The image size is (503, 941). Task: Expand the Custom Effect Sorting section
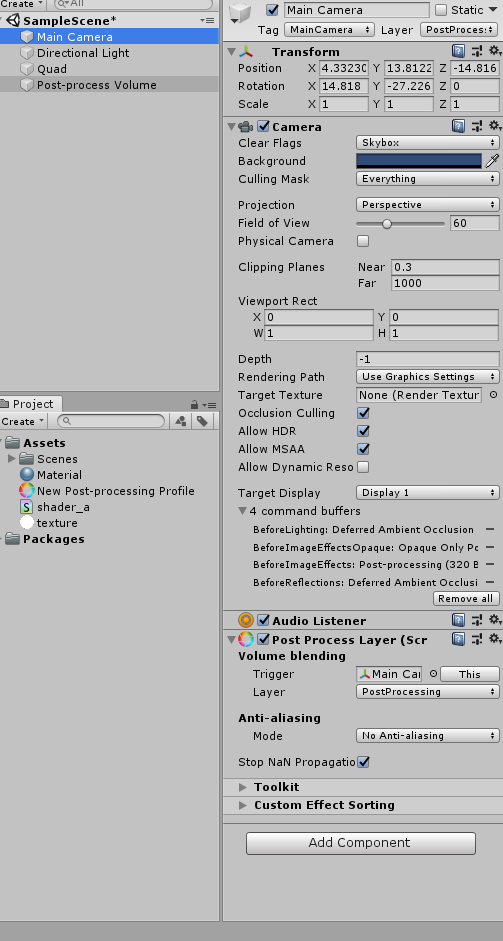click(242, 805)
